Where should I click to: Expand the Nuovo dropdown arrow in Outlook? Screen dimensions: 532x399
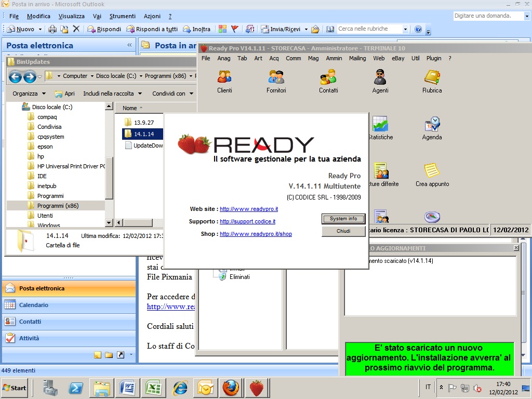[x=40, y=29]
